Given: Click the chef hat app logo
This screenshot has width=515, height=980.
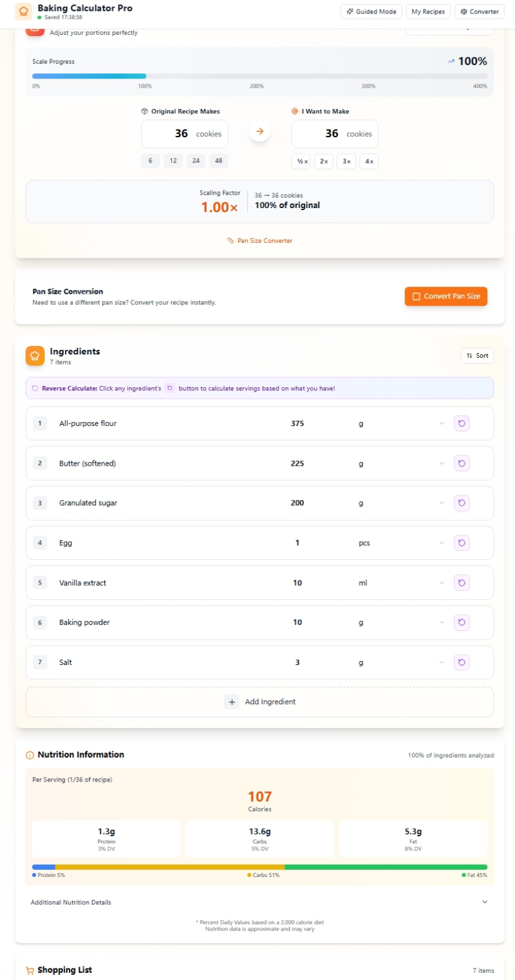Looking at the screenshot, I should [x=24, y=12].
